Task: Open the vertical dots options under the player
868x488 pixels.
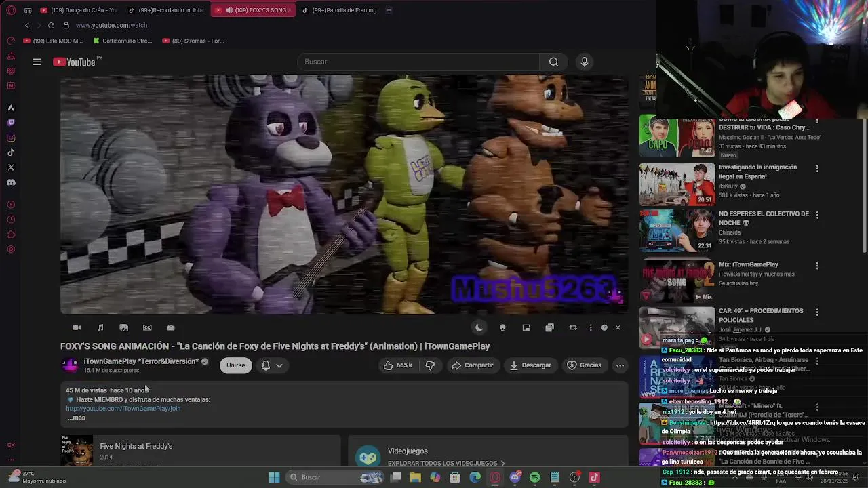Action: pyautogui.click(x=591, y=328)
